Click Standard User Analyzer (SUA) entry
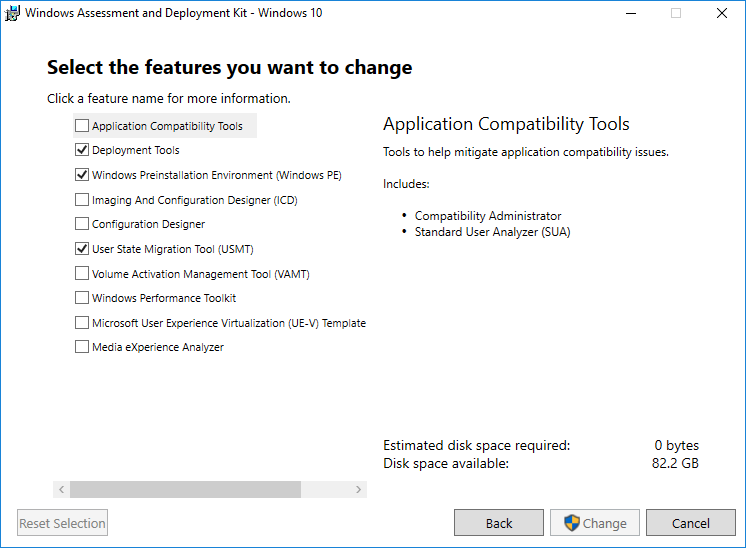This screenshot has width=746, height=548. point(492,232)
